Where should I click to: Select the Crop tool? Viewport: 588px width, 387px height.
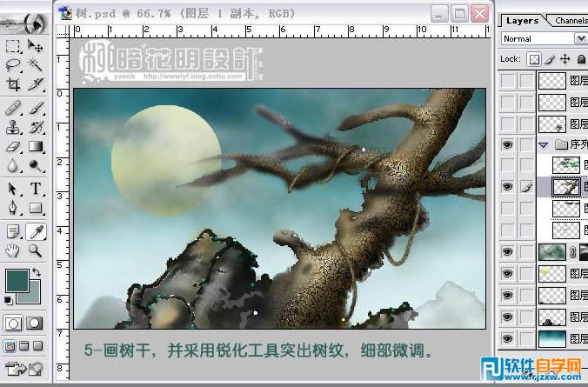click(13, 84)
